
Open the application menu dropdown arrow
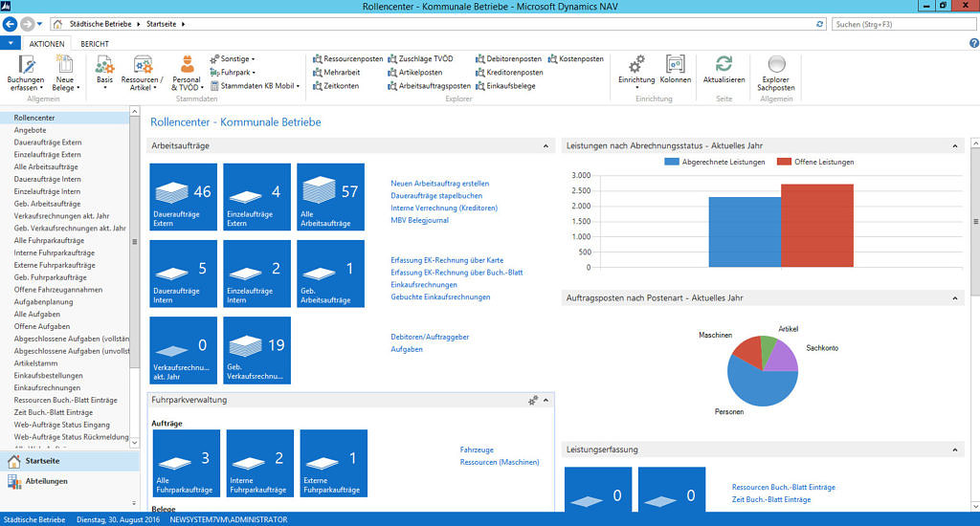pyautogui.click(x=11, y=43)
